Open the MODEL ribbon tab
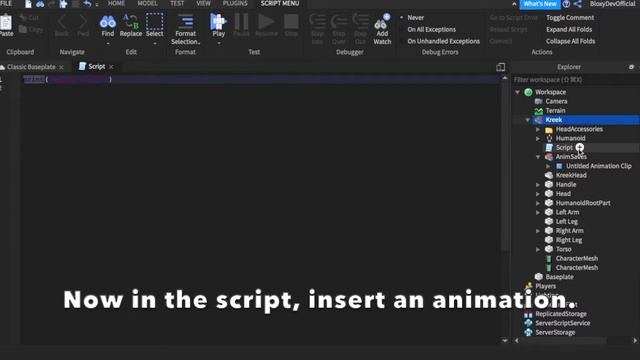The width and height of the screenshot is (640, 360). [147, 3]
